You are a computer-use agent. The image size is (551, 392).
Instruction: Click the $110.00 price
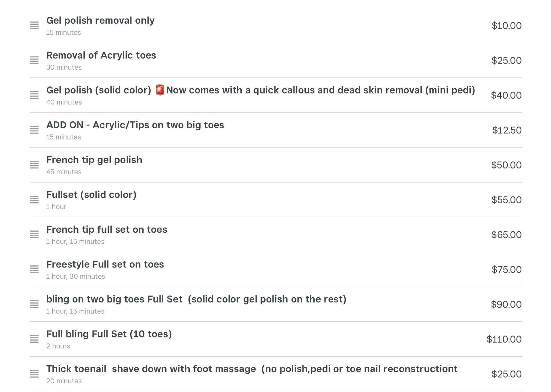[504, 339]
